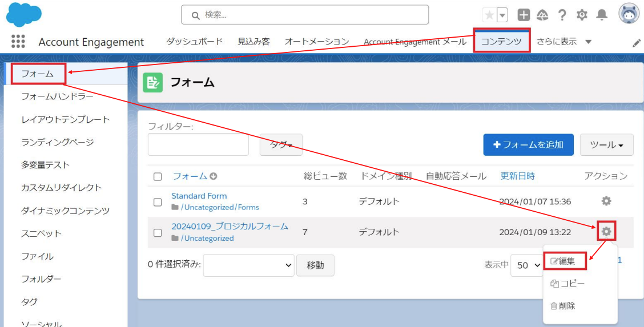Open the help question mark icon
The height and width of the screenshot is (327, 644).
point(562,15)
